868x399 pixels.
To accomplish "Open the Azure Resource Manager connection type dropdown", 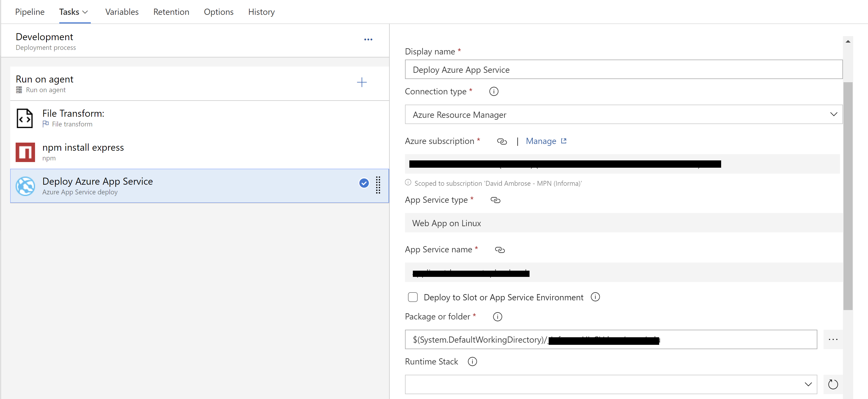I will (x=834, y=114).
